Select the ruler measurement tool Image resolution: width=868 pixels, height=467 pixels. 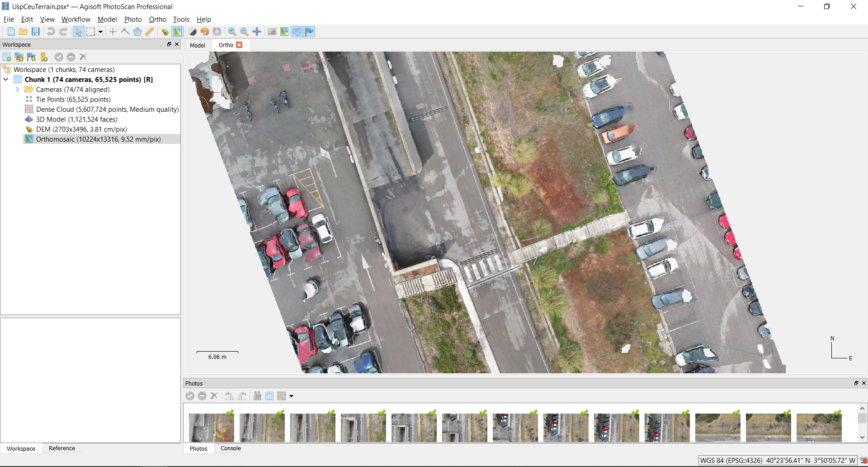click(150, 32)
